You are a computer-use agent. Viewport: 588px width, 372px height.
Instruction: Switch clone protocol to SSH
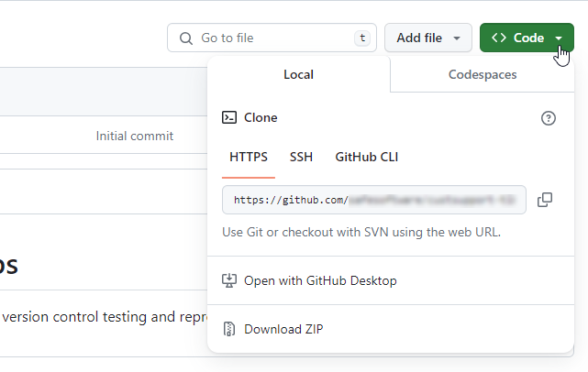[x=301, y=157]
